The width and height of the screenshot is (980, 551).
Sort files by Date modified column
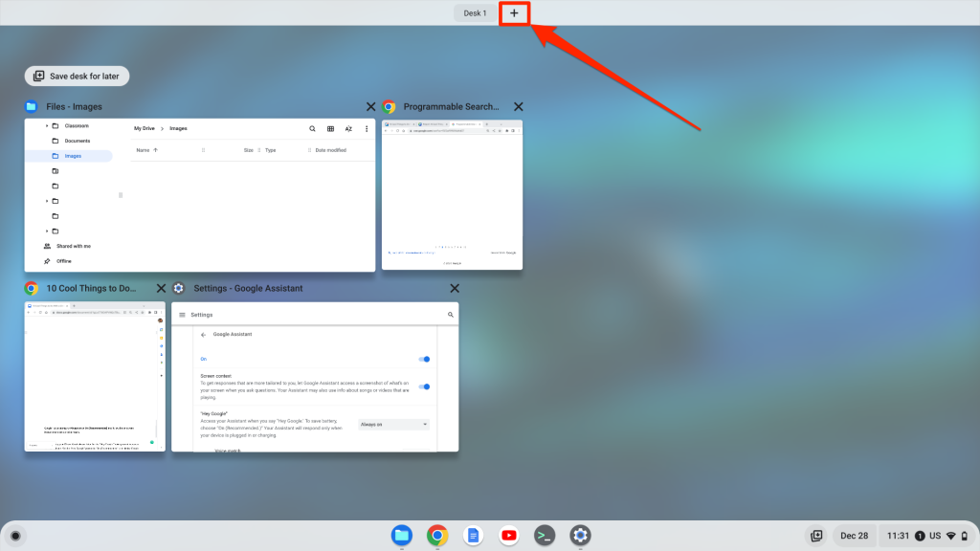click(330, 150)
